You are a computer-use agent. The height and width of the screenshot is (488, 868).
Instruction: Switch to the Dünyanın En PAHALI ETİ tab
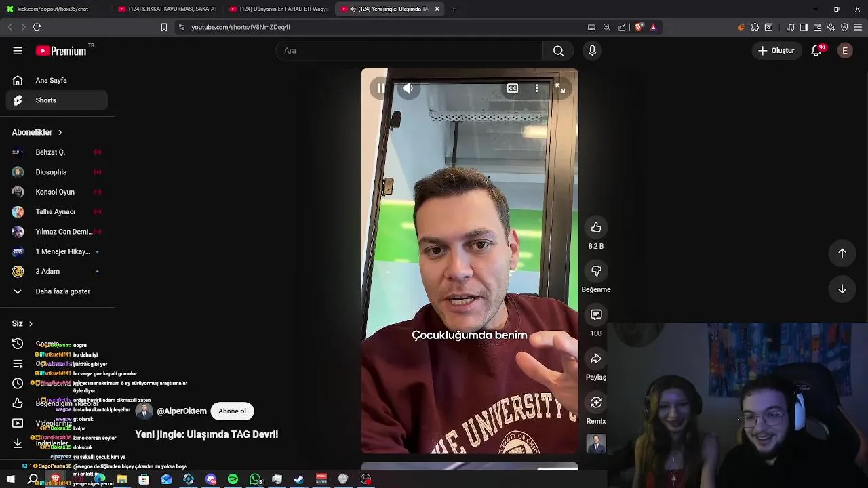coord(278,9)
